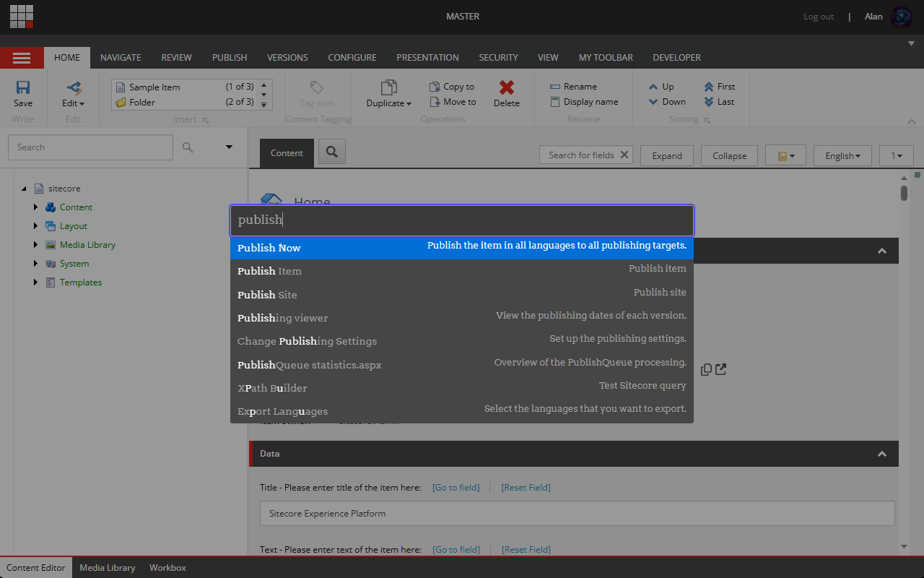Viewport: 924px width, 578px height.
Task: Open the CONFIGURE ribbon tab
Action: (352, 58)
